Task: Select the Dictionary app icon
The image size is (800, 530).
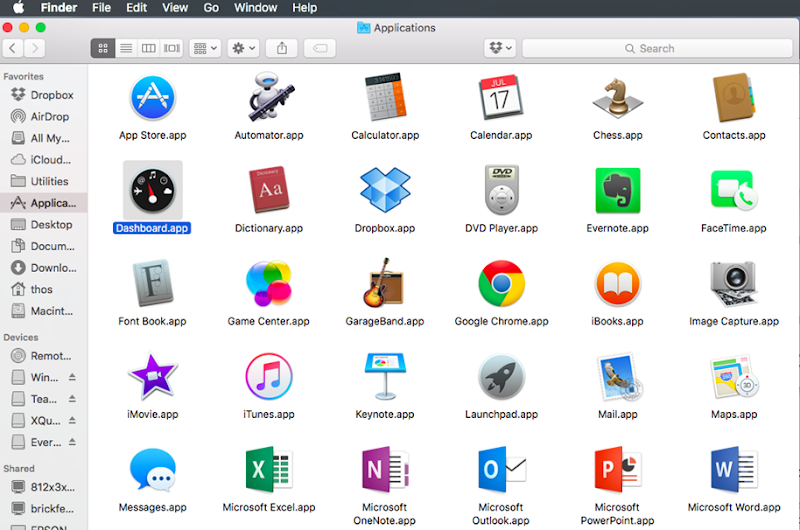Action: click(x=269, y=189)
